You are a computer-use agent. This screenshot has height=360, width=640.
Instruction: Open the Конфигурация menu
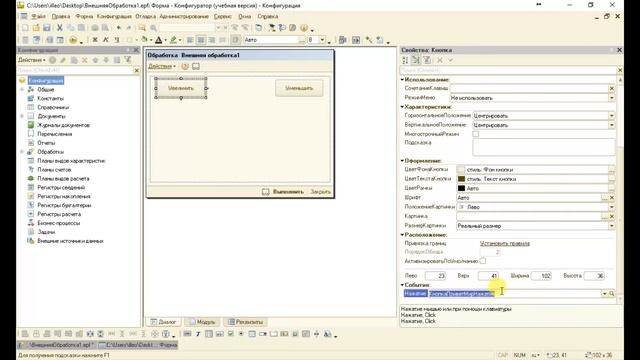tap(114, 16)
